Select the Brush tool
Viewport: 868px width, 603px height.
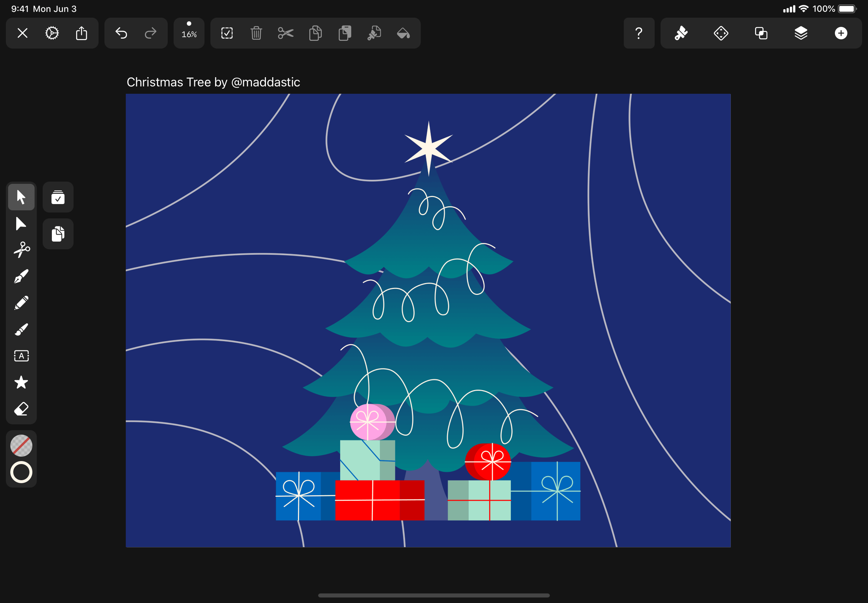pyautogui.click(x=21, y=329)
